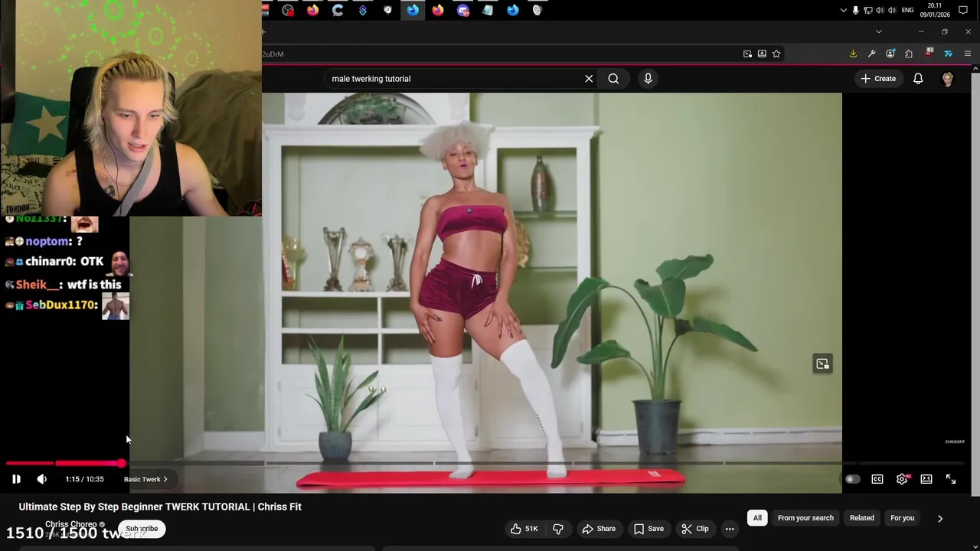Share the video
The image size is (980, 551).
(x=599, y=529)
